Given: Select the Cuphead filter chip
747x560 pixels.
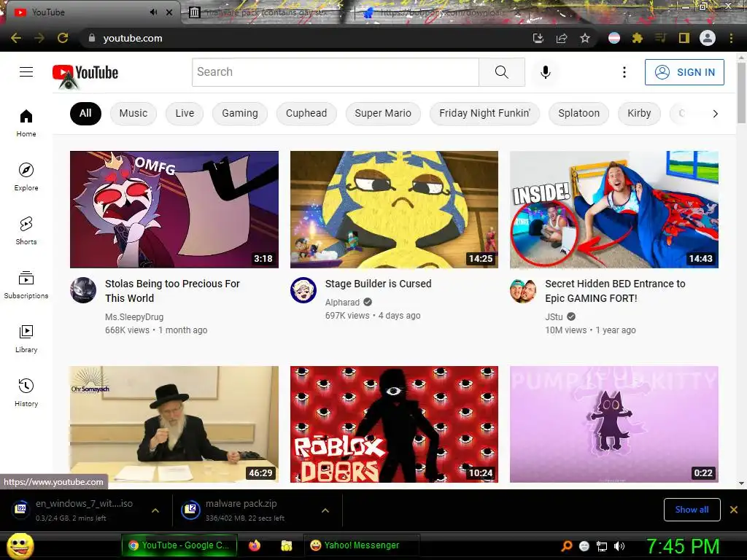Looking at the screenshot, I should click(306, 113).
